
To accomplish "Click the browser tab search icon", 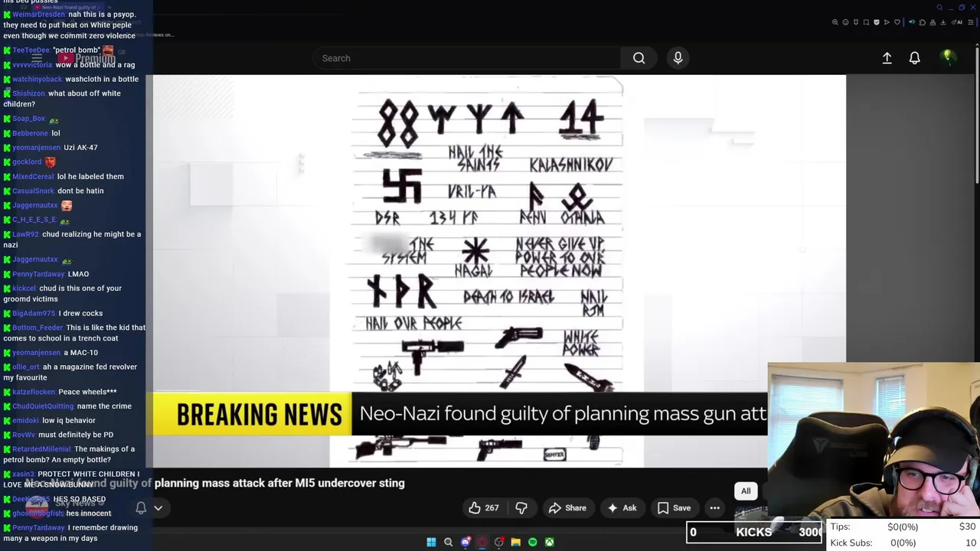I will click(939, 8).
